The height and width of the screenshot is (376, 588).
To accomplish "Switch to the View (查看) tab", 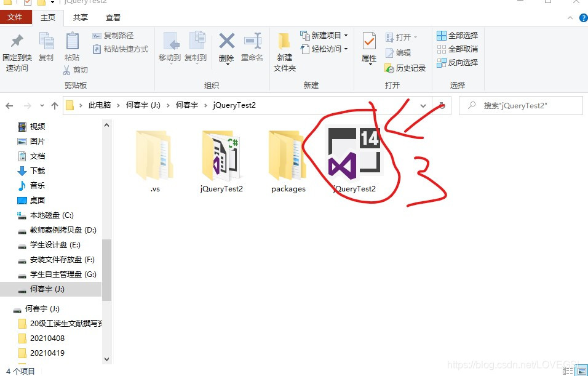I will pyautogui.click(x=113, y=18).
